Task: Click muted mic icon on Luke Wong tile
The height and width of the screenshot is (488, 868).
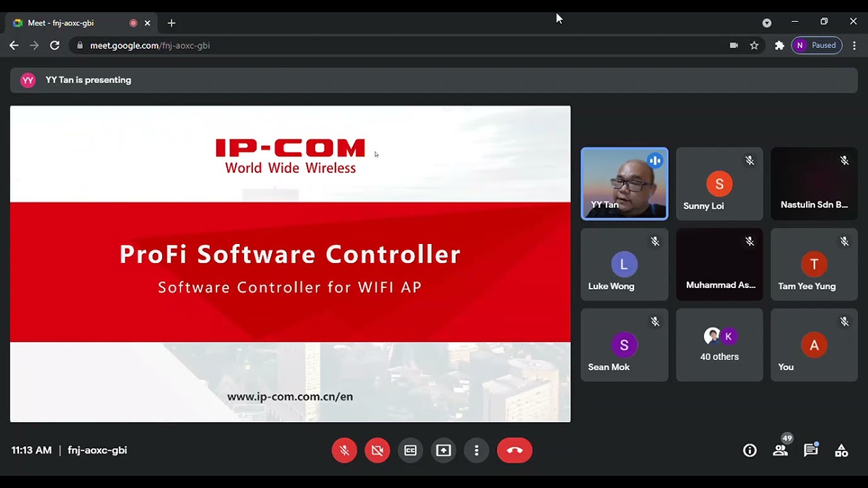Action: [654, 241]
